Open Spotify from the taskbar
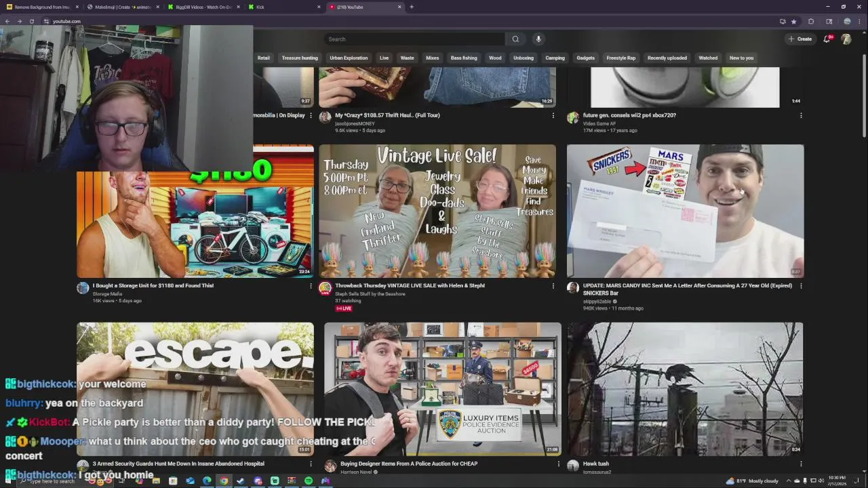 309,481
